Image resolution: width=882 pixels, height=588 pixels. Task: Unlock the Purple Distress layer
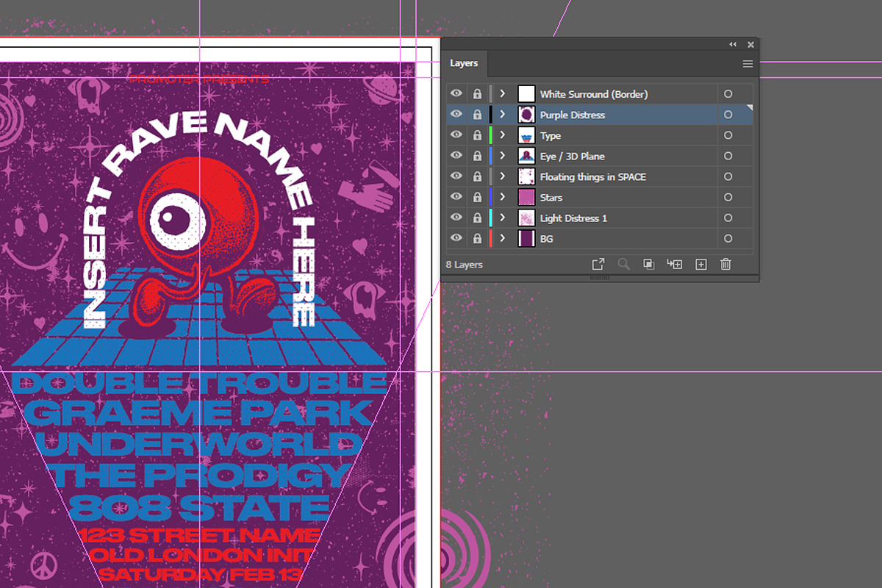point(476,114)
